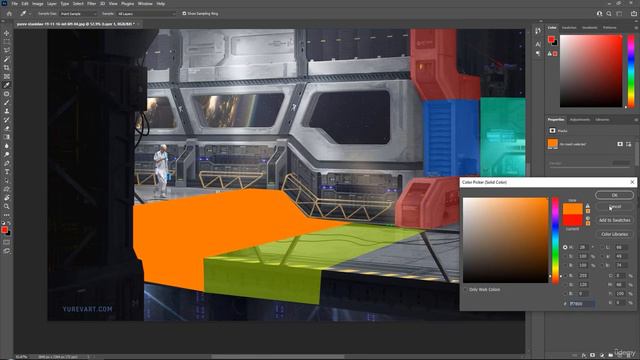Click Cancel in the Color Picker

pos(614,207)
